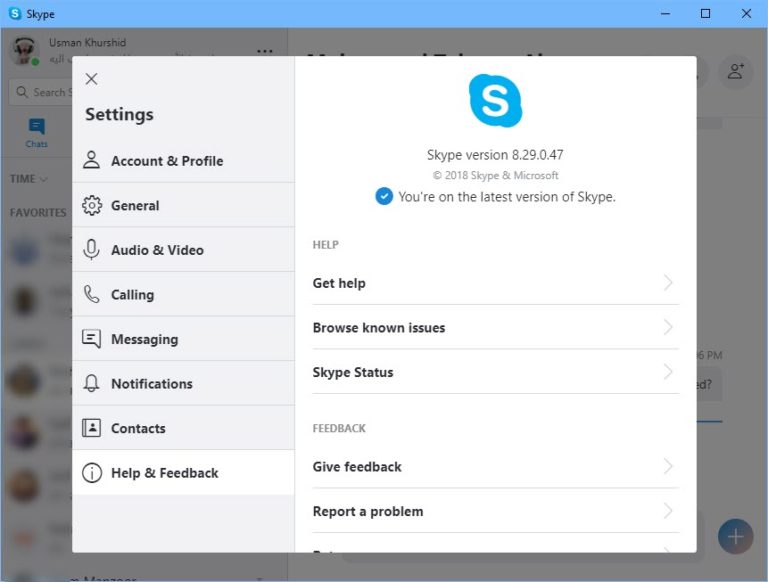Click the Settings heading
The height and width of the screenshot is (582, 768).
(119, 114)
